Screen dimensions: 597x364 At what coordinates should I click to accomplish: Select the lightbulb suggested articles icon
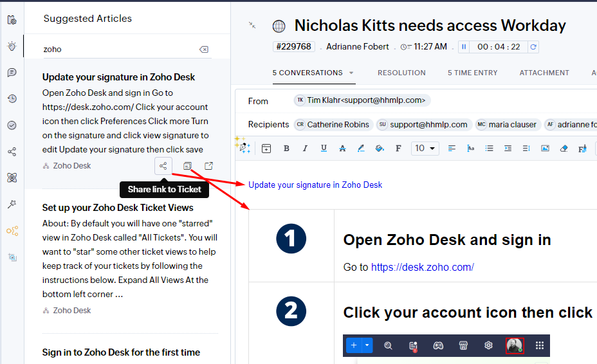[12, 46]
